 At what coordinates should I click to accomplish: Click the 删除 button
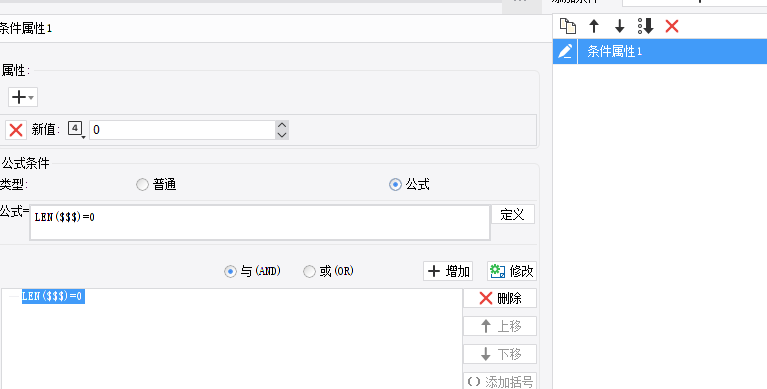pyautogui.click(x=500, y=298)
